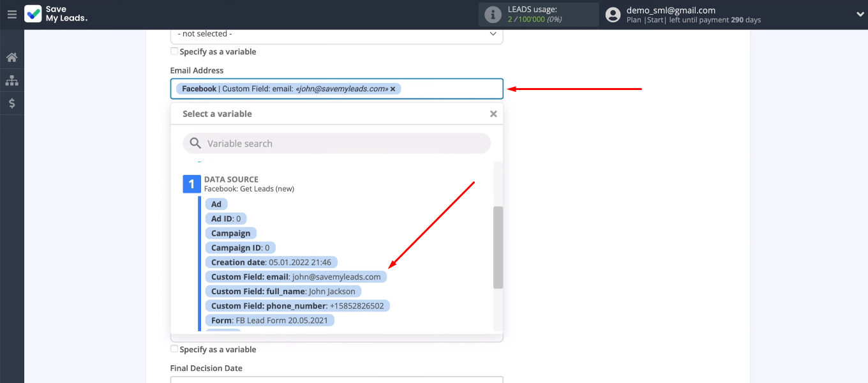This screenshot has width=868, height=383.
Task: Click the Select a variable title
Action: pos(217,114)
